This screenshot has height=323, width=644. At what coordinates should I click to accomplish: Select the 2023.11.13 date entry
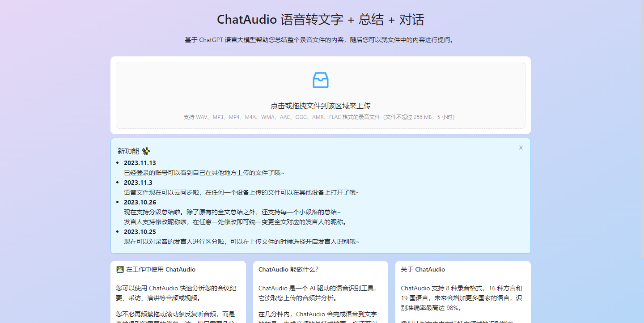click(140, 163)
